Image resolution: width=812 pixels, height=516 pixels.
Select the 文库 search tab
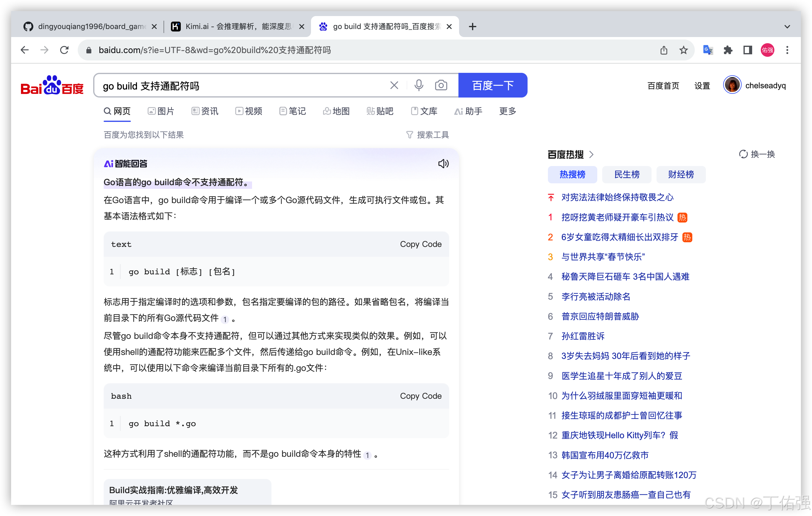pos(424,111)
